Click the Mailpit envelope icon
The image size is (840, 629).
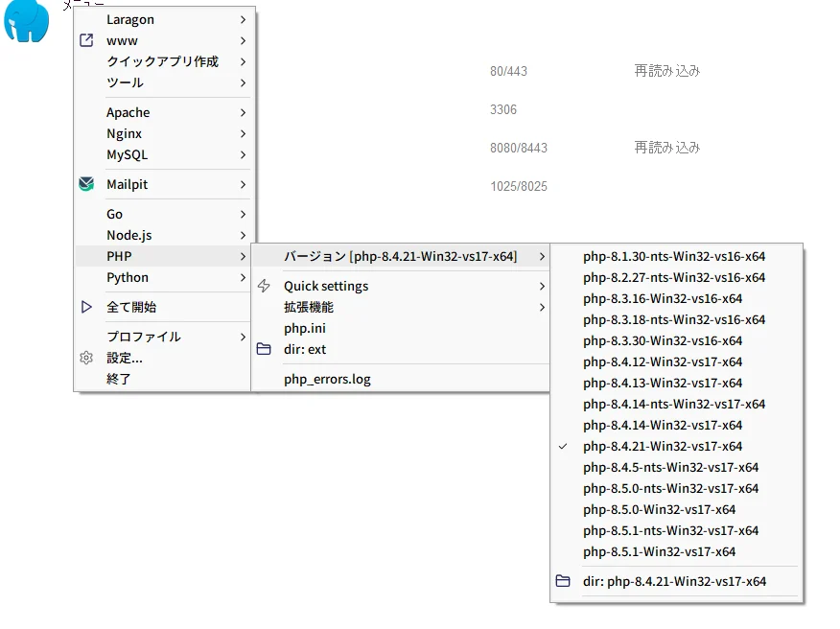86,184
